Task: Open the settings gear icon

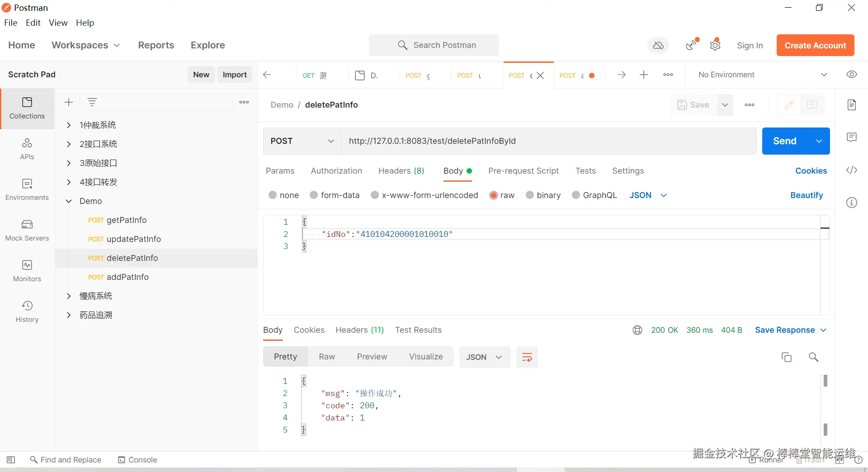Action: 715,45
